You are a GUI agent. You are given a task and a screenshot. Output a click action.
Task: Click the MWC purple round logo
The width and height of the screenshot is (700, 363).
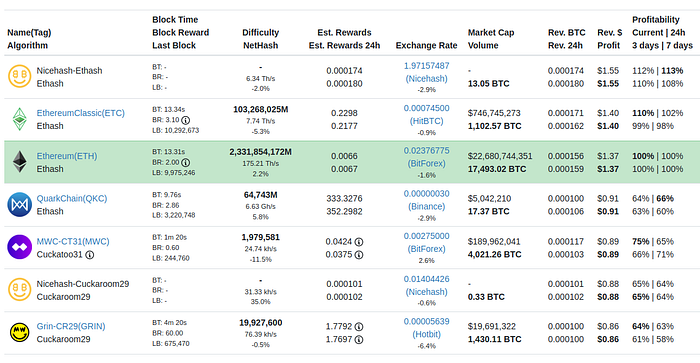point(20,247)
